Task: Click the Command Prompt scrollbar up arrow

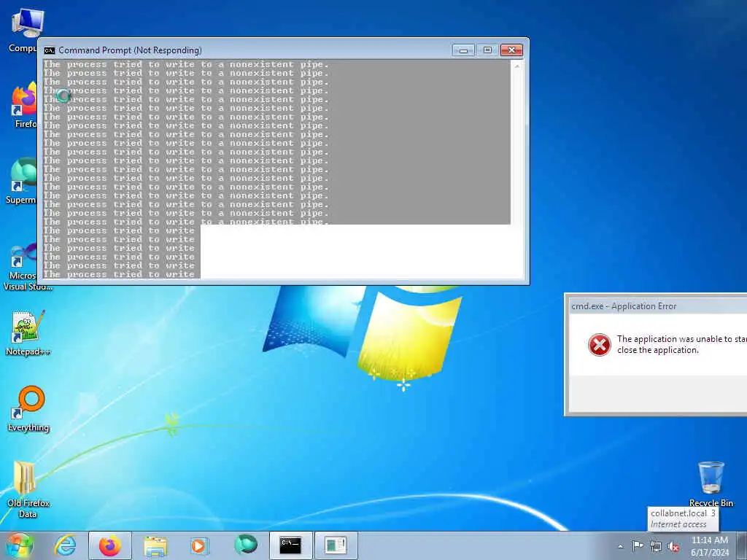Action: (517, 65)
